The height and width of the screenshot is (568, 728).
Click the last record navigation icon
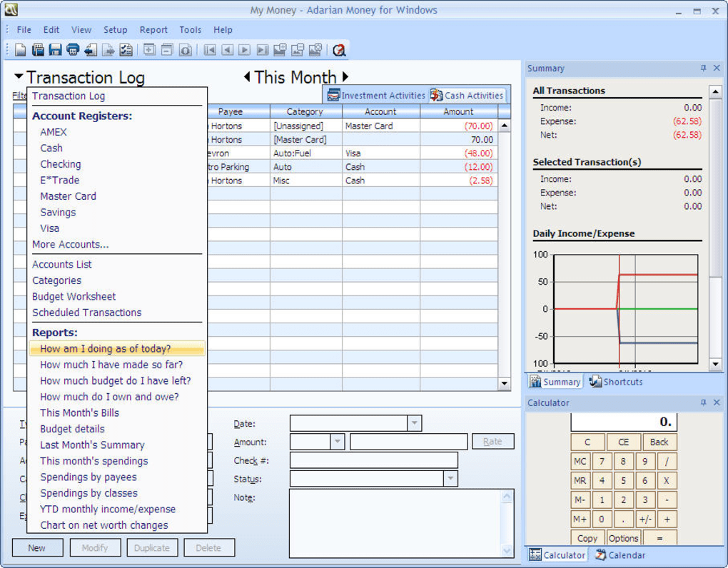[262, 50]
